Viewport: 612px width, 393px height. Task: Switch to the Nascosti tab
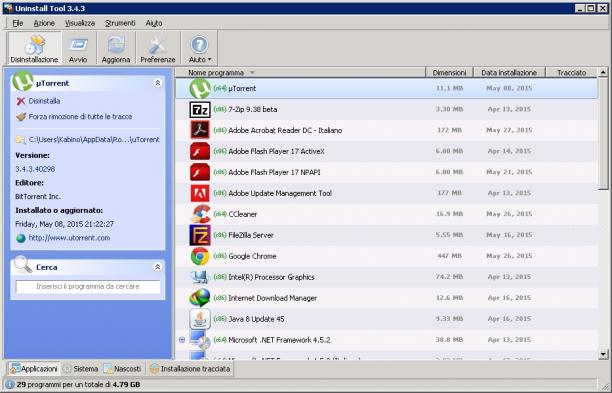tap(122, 368)
